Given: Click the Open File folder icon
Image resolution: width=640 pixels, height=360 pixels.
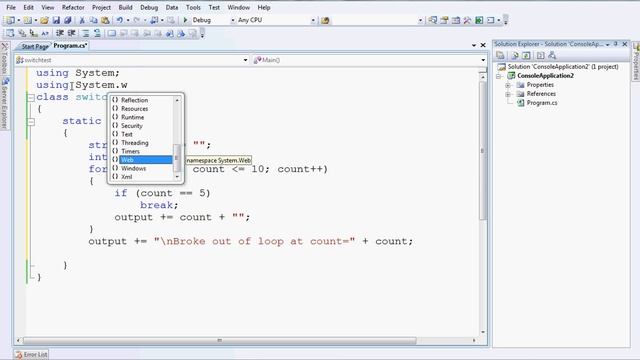Looking at the screenshot, I should point(44,20).
